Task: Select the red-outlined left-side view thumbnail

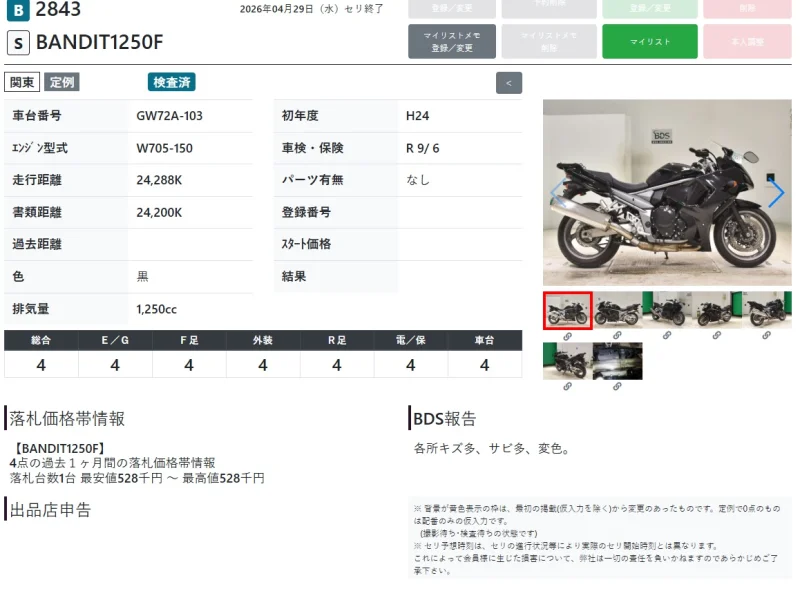Action: (568, 311)
